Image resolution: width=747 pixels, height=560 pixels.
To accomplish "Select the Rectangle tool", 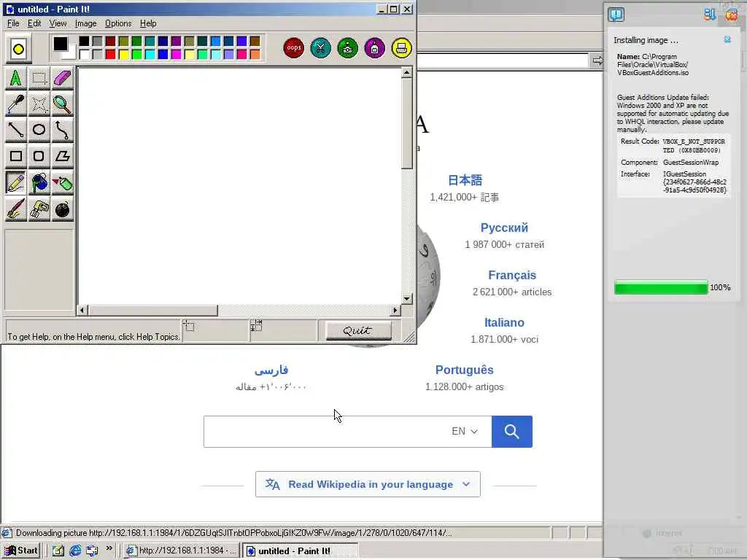I will pos(16,156).
